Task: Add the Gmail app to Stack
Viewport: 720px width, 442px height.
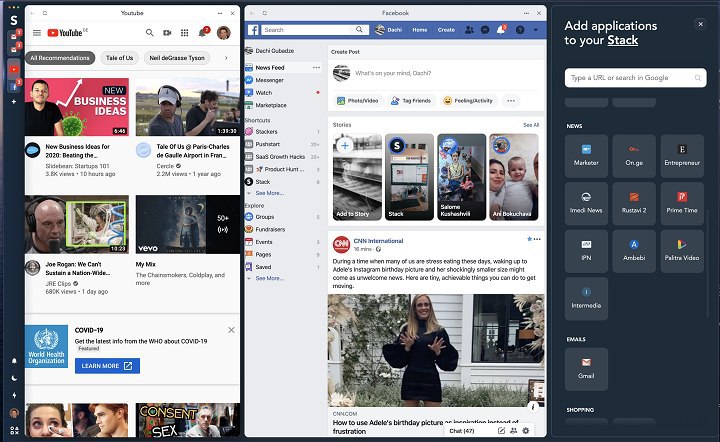Action: [586, 369]
